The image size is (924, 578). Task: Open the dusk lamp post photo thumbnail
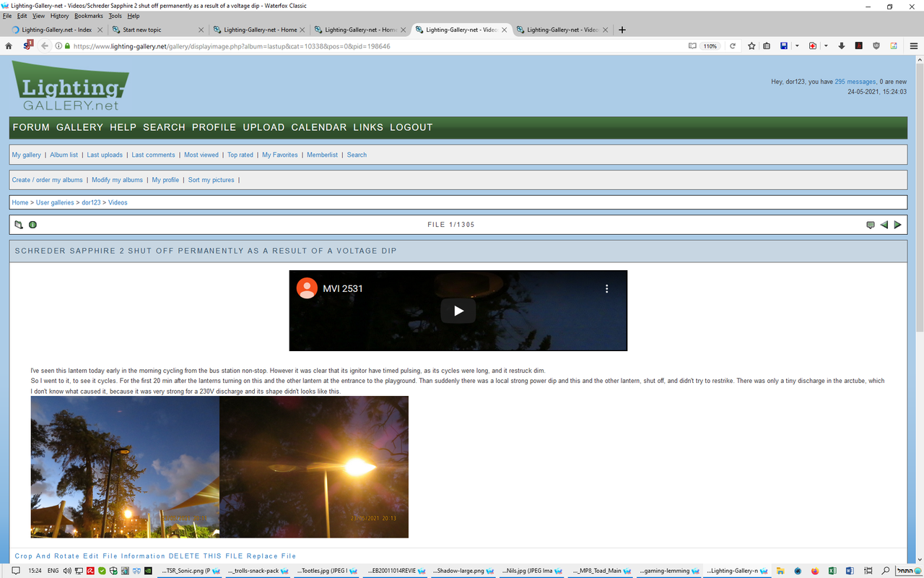click(125, 467)
